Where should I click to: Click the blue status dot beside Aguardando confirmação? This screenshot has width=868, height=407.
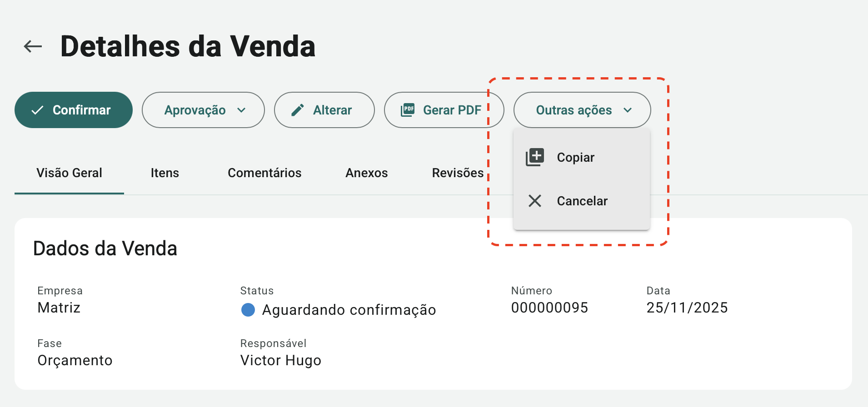tap(248, 310)
